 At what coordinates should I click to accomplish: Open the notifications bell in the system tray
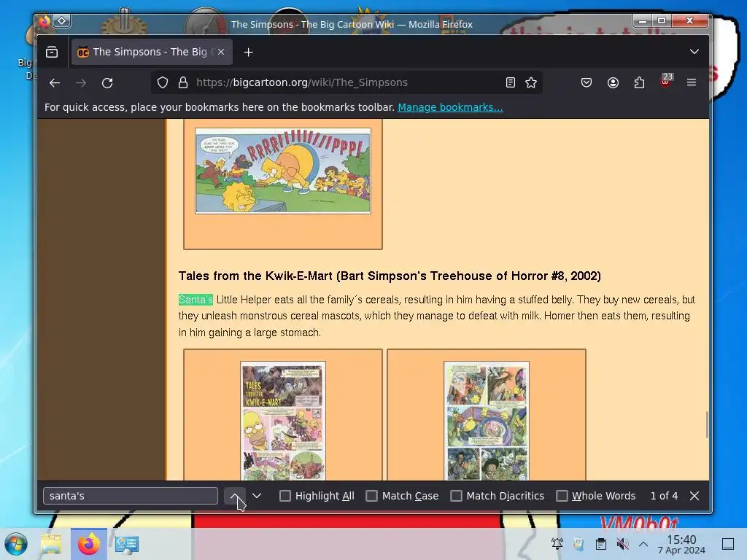557,543
